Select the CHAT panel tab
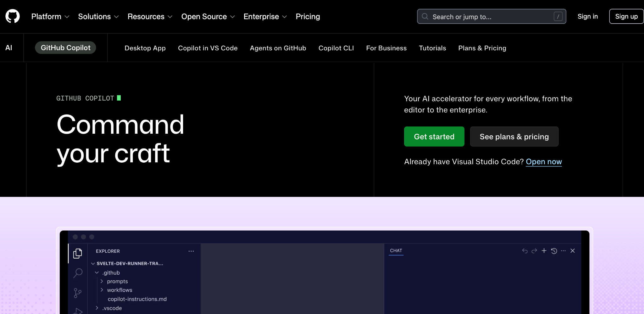 396,251
